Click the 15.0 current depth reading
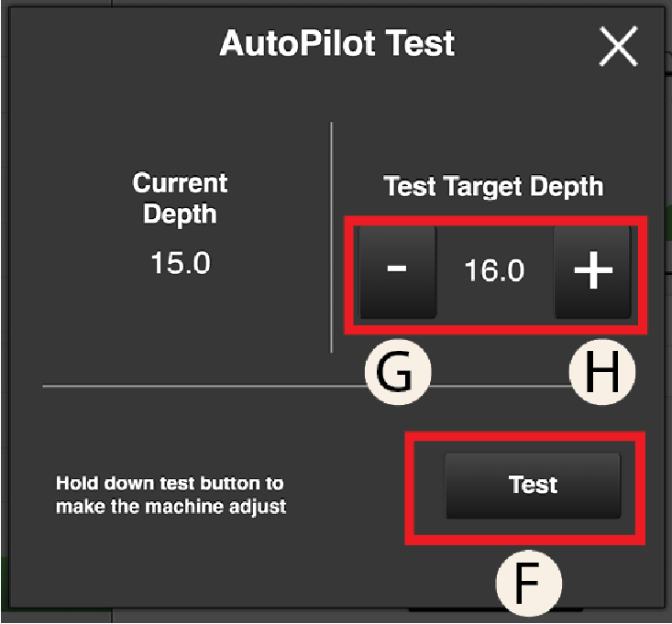The height and width of the screenshot is (624, 672). 181,264
